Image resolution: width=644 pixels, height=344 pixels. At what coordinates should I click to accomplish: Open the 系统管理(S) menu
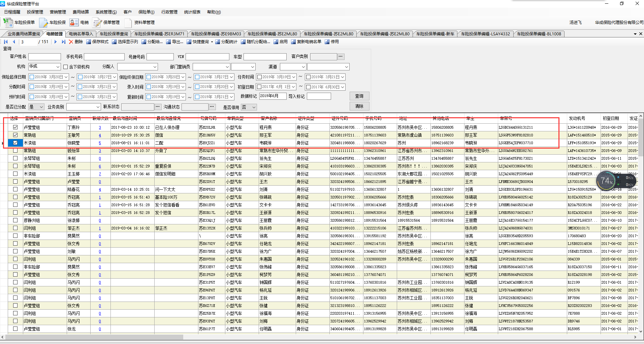point(106,12)
